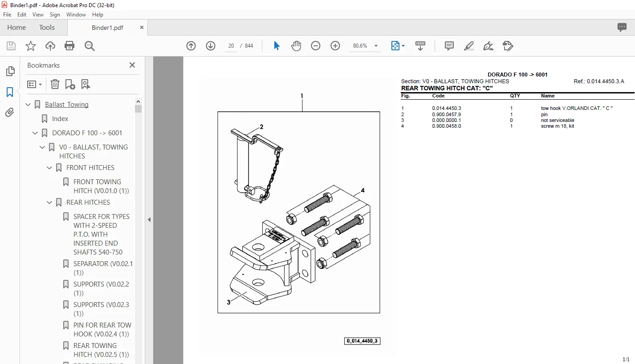This screenshot has height=364, width=635.
Task: Open the chat notification icon at top right
Action: click(622, 28)
